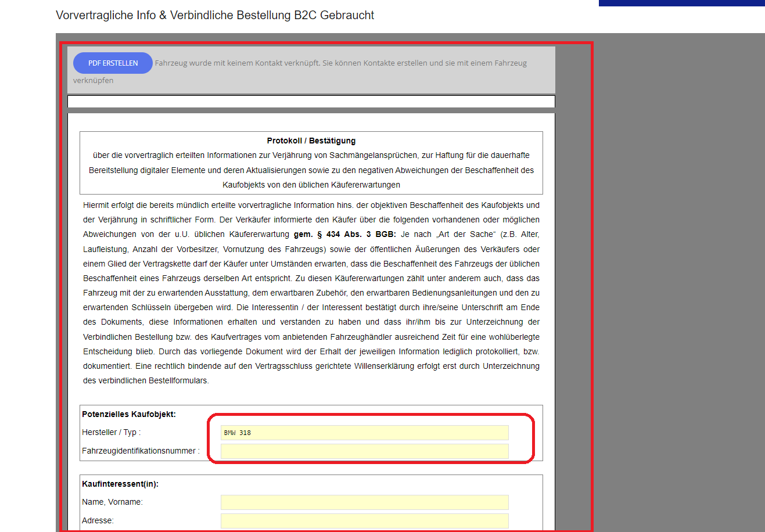Click the Hersteller / Typ label
Screen dimensions: 765x532
point(111,432)
